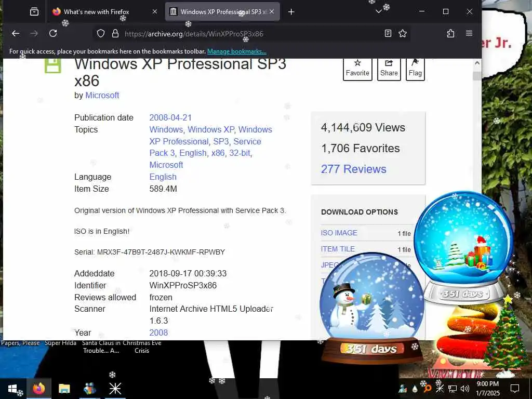Click scrollbar up arrow on page
Viewport: 532px width, 399px height.
click(x=477, y=63)
